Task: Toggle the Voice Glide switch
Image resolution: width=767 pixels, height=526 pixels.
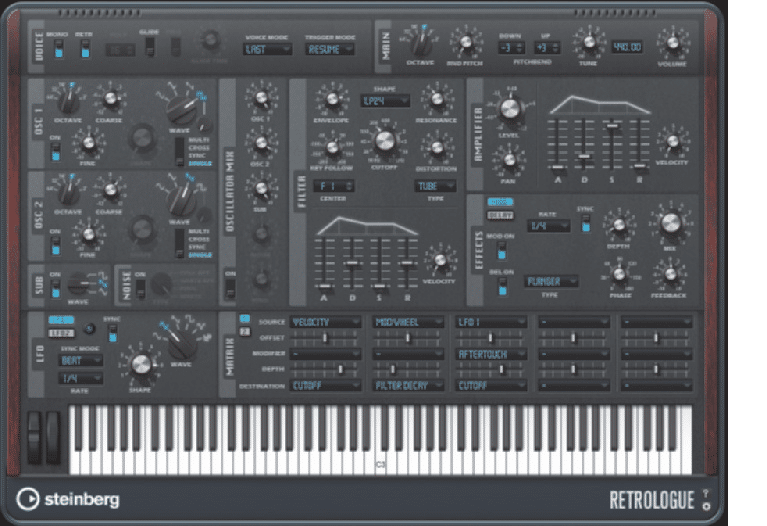Action: pos(150,46)
